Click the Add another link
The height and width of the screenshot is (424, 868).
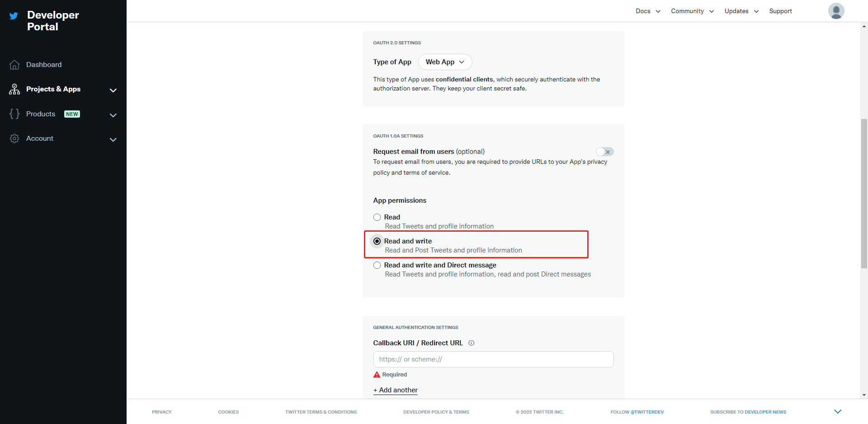coord(395,390)
